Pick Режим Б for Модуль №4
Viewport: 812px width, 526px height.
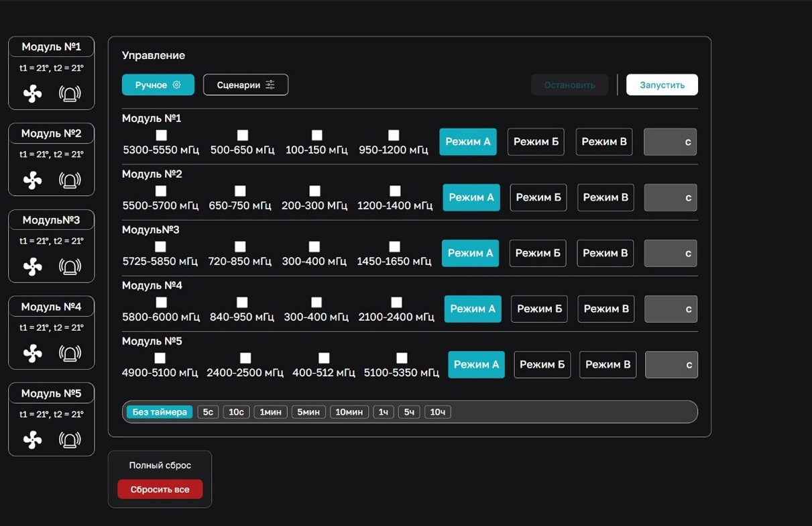click(x=539, y=309)
